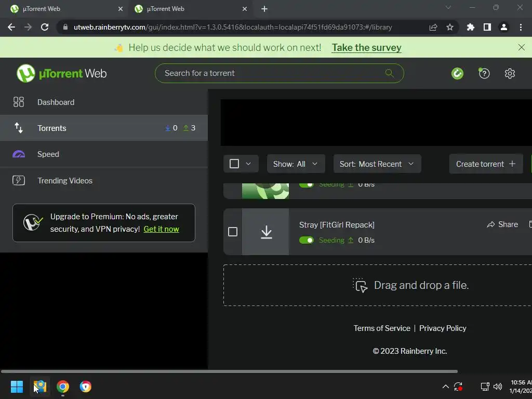Viewport: 532px width, 399px height.
Task: Open the Windows Start button
Action: (17, 387)
